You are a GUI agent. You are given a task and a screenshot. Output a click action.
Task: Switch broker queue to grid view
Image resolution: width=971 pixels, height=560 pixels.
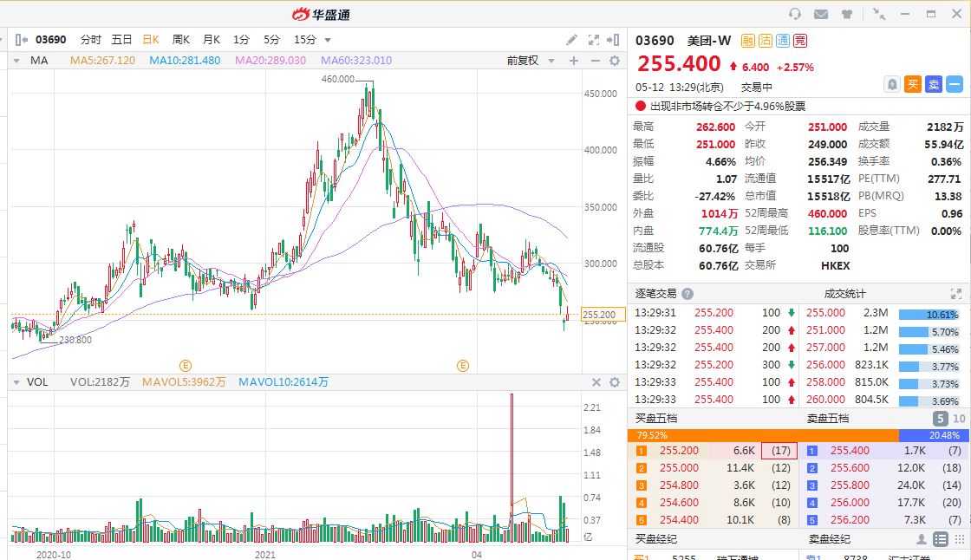[958, 539]
